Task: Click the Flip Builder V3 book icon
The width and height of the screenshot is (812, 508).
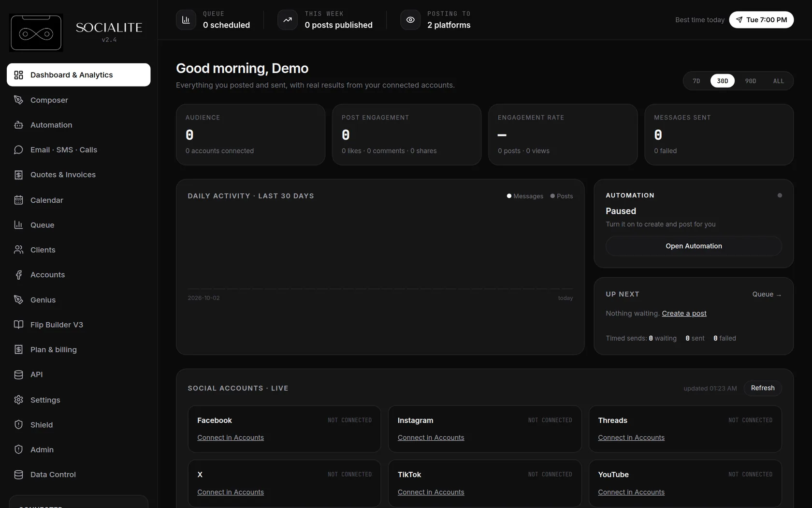Action: [x=18, y=325]
